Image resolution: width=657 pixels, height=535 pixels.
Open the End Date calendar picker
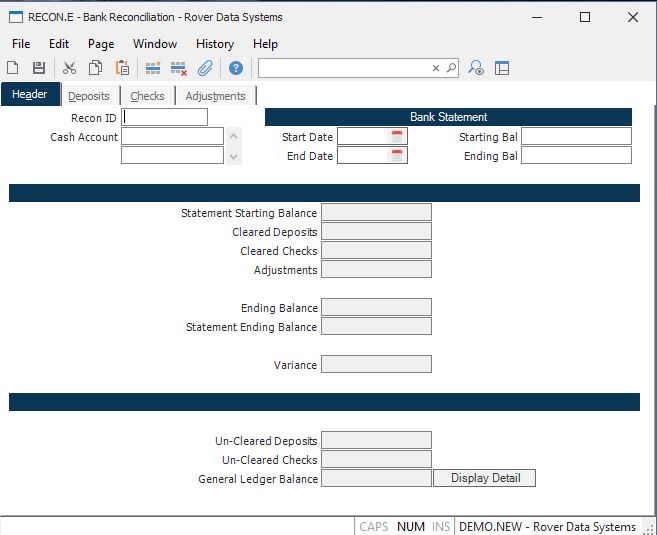397,155
